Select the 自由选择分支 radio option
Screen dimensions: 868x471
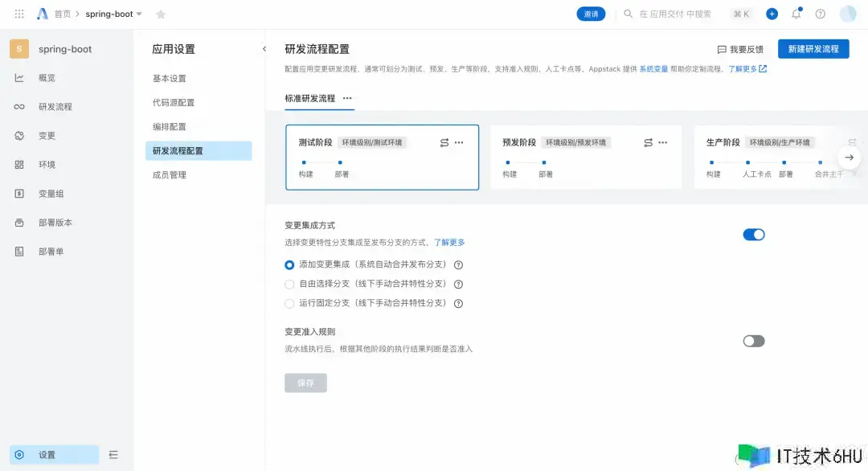289,285
